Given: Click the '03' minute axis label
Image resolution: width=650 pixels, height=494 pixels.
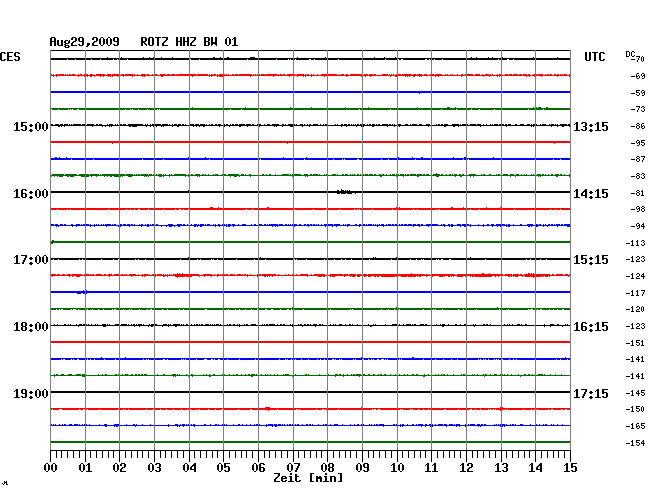Looking at the screenshot, I should 154,468.
